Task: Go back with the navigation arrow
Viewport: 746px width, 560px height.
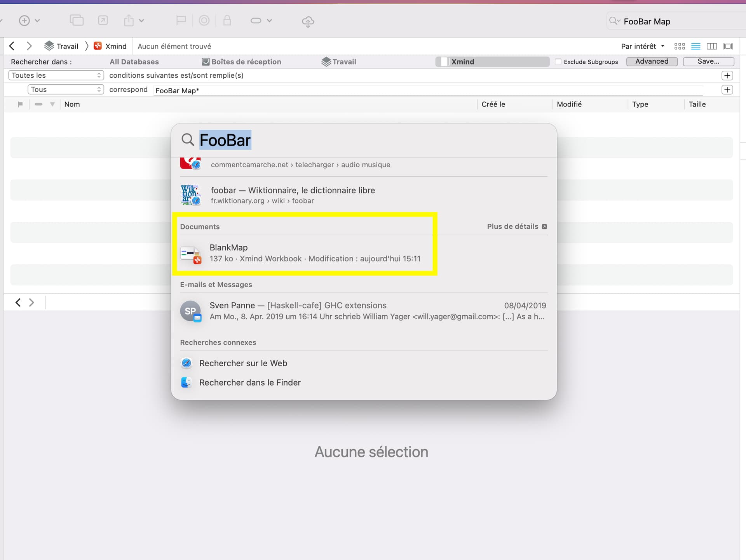Action: tap(12, 46)
